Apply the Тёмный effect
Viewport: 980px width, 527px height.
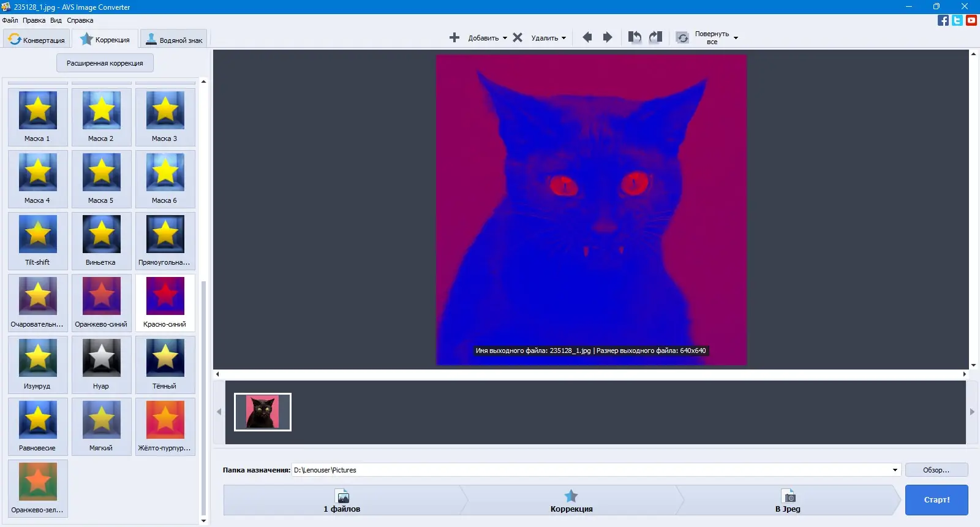click(165, 365)
